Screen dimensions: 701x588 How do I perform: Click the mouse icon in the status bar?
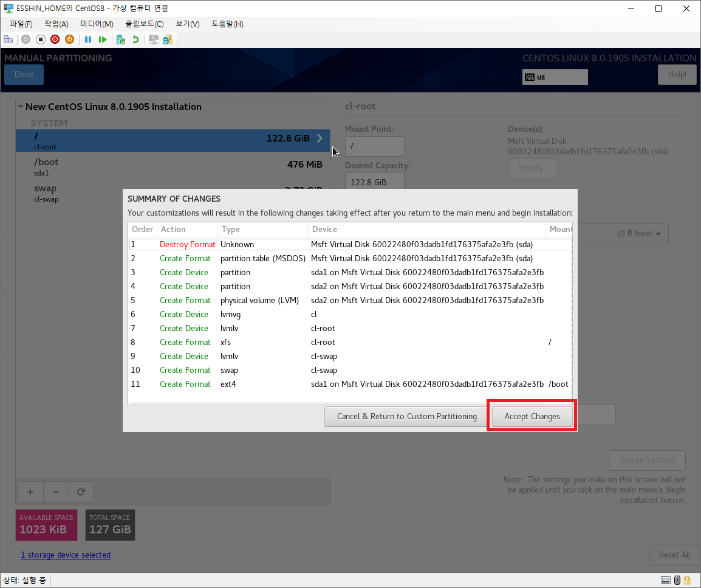(x=677, y=580)
